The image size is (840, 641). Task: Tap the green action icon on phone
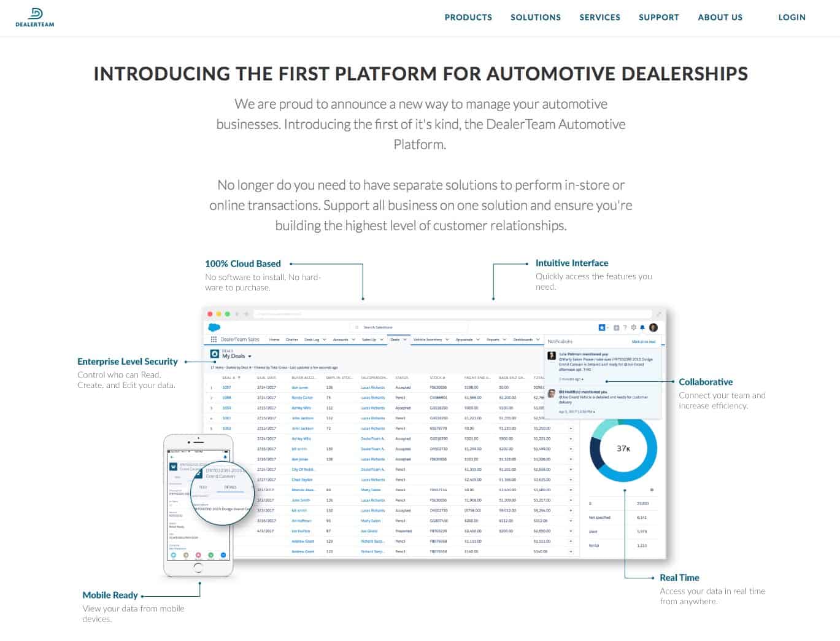tap(210, 555)
